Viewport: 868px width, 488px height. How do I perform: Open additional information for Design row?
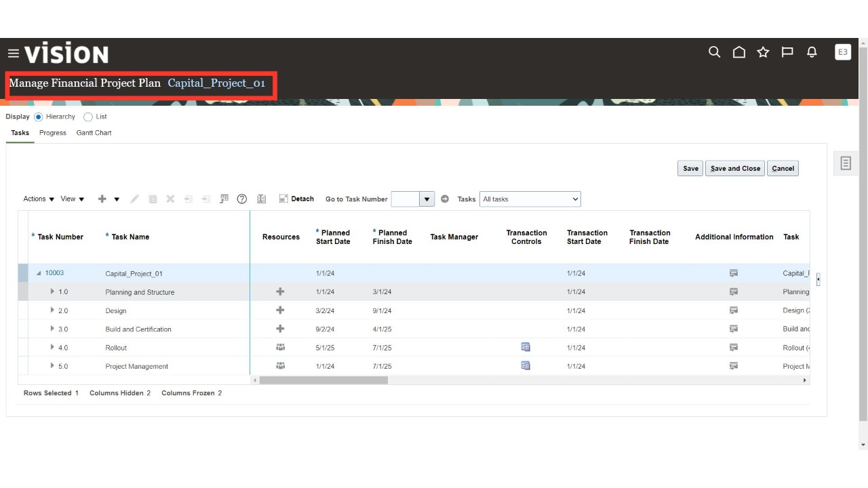point(733,310)
